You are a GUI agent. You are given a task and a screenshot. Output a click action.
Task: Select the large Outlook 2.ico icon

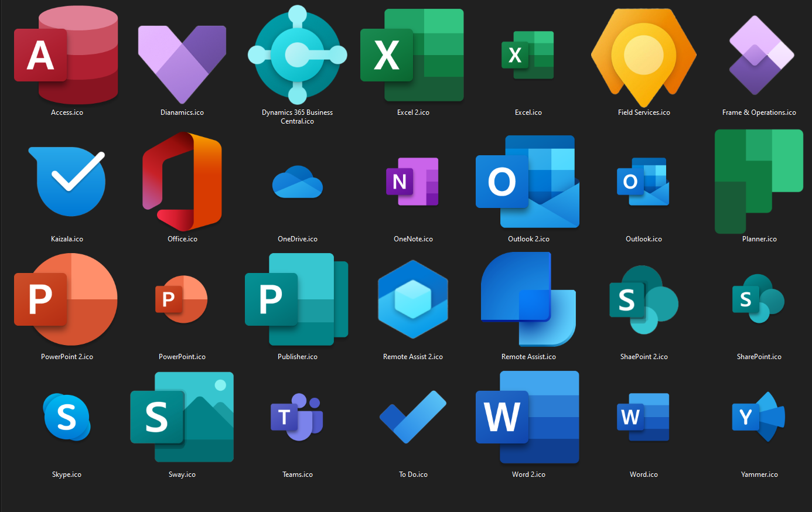click(528, 182)
